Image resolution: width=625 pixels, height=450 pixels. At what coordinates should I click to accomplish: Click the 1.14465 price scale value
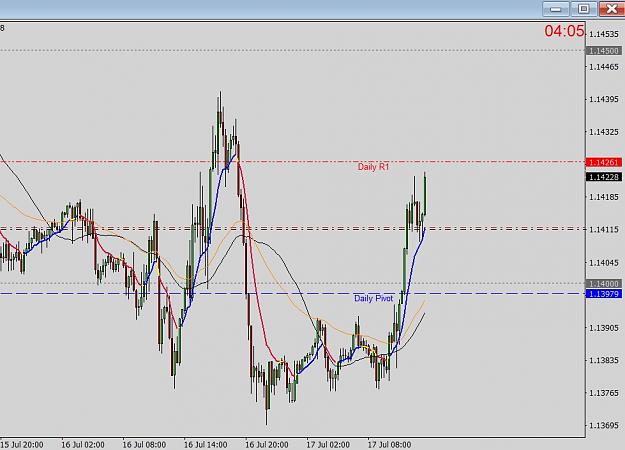point(604,67)
